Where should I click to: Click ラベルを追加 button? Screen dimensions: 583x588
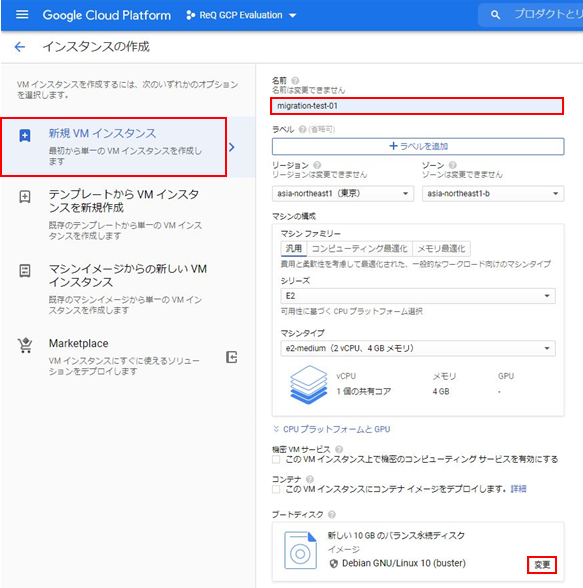point(418,146)
